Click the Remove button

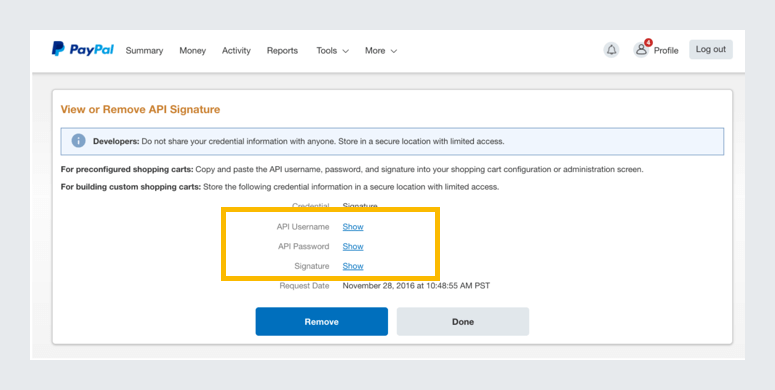coord(322,322)
